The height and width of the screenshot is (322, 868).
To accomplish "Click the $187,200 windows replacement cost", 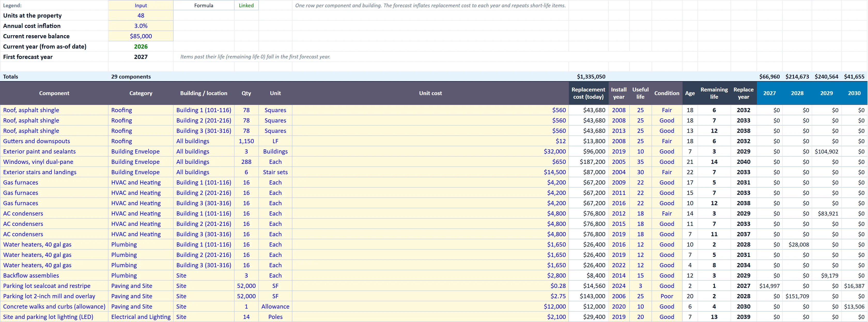I will (588, 162).
